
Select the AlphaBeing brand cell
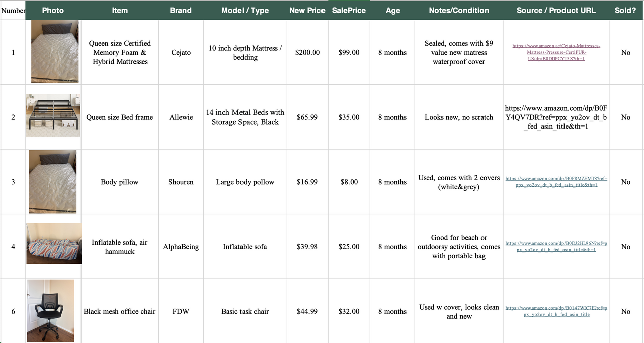tap(181, 247)
